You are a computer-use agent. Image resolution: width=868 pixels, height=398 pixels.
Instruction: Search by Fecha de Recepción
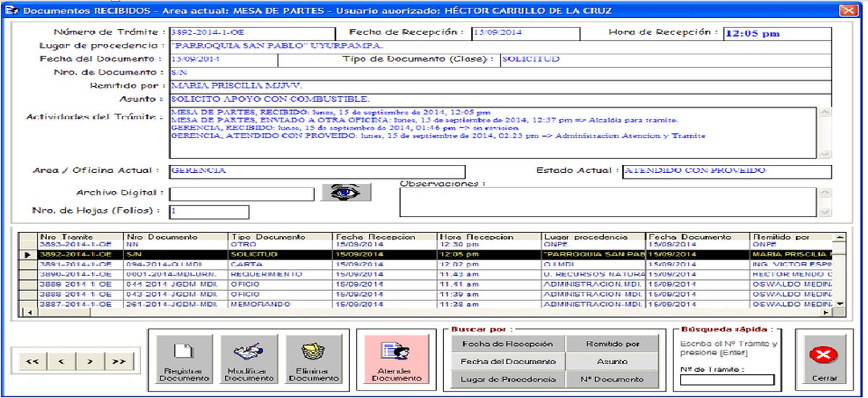tap(507, 344)
